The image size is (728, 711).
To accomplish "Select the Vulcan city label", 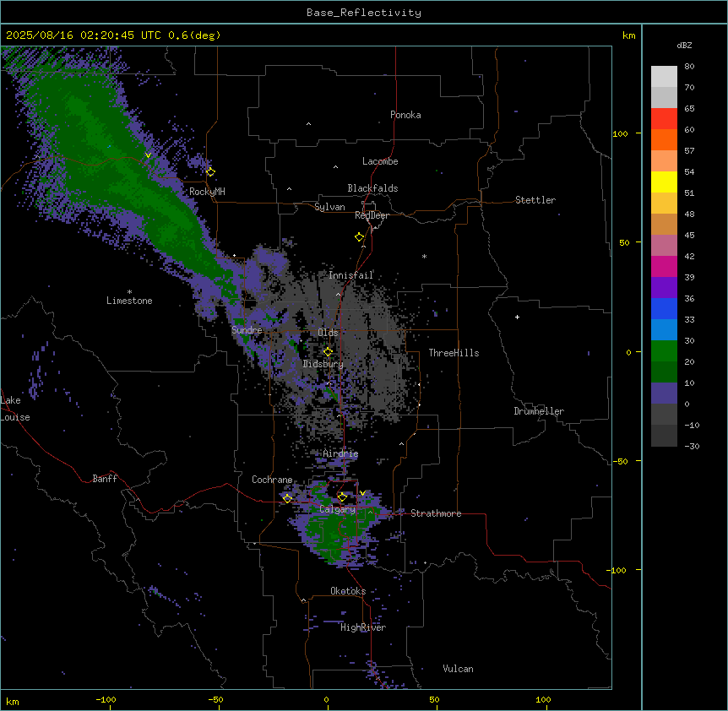I will [x=458, y=669].
